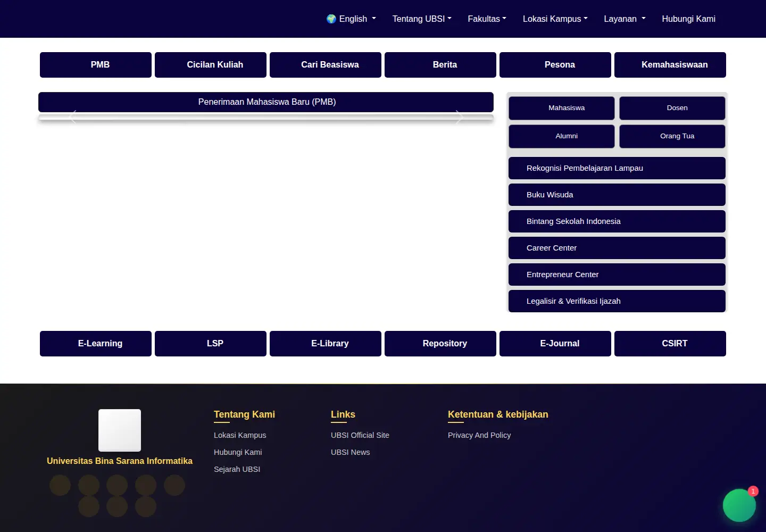
Task: Read the Privacy And Policy page
Action: (479, 435)
